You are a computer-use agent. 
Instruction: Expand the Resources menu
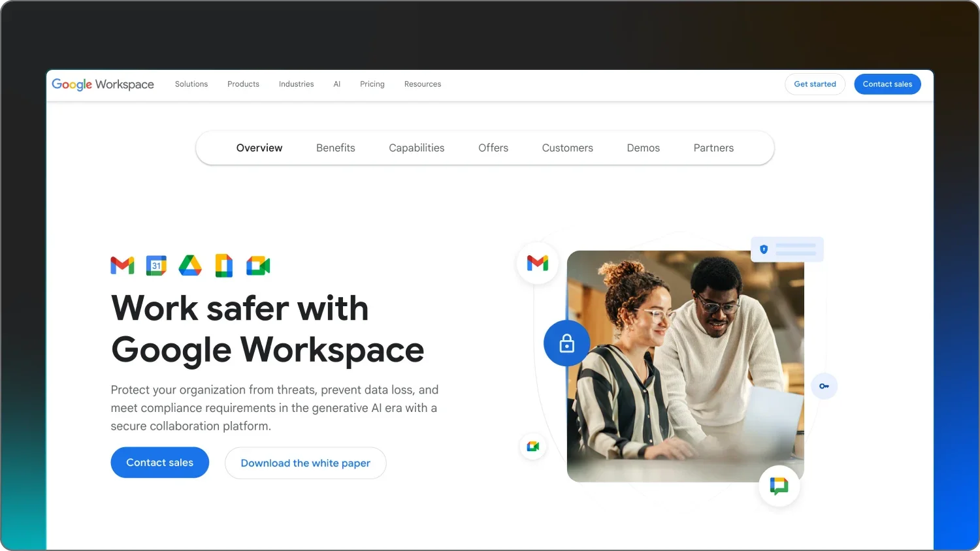(x=423, y=84)
